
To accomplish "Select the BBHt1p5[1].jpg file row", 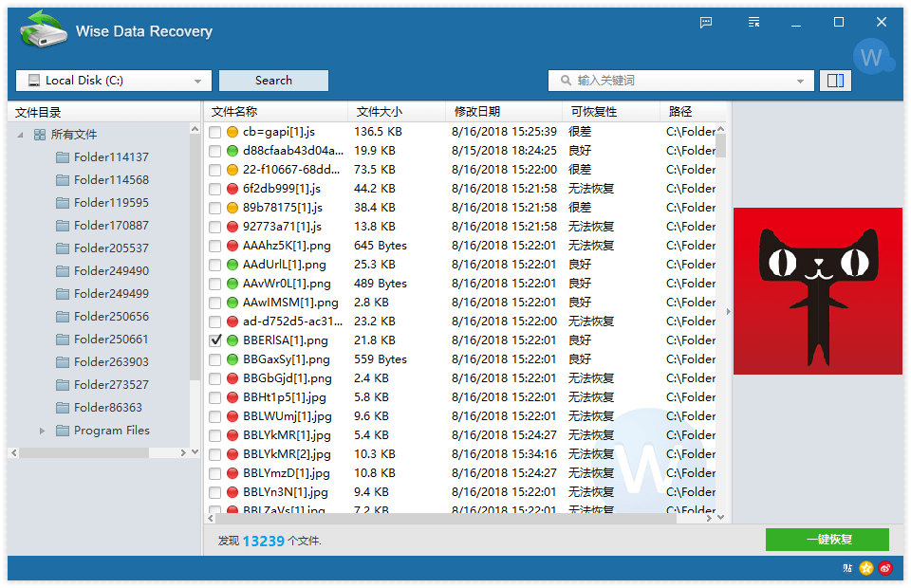I will 462,397.
